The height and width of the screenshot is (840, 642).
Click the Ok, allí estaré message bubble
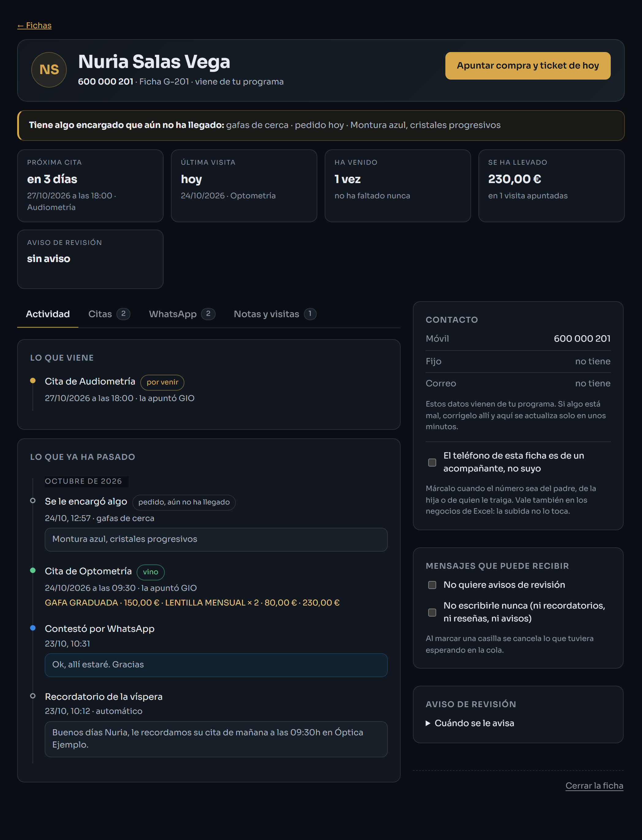click(x=216, y=665)
